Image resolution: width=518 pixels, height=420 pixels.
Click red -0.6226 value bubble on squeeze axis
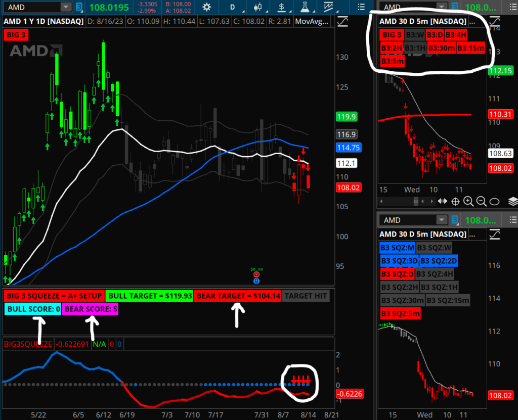click(350, 394)
